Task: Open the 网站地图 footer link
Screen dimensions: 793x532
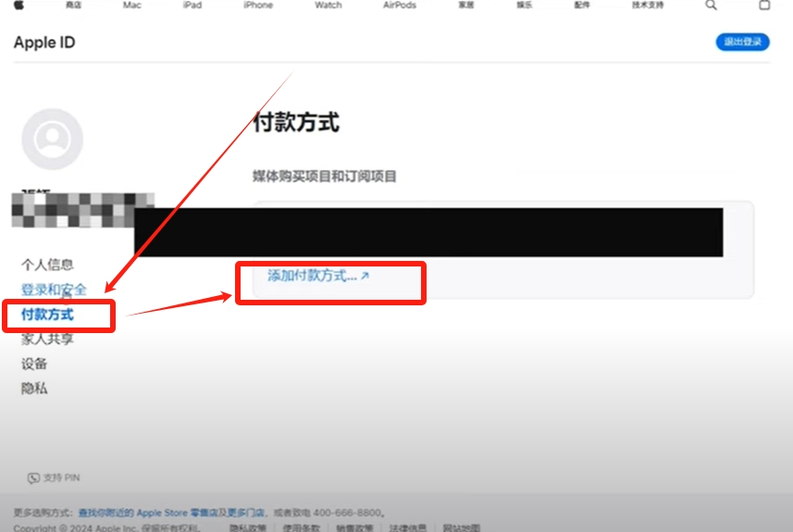Action: pos(461,528)
